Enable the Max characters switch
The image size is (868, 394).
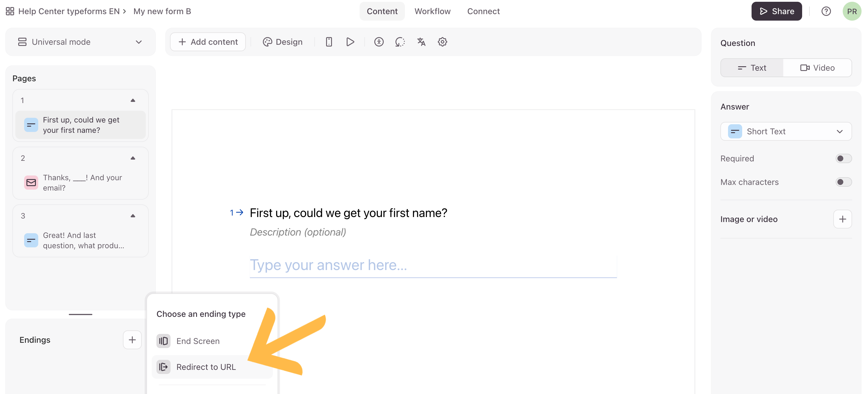[x=843, y=182]
